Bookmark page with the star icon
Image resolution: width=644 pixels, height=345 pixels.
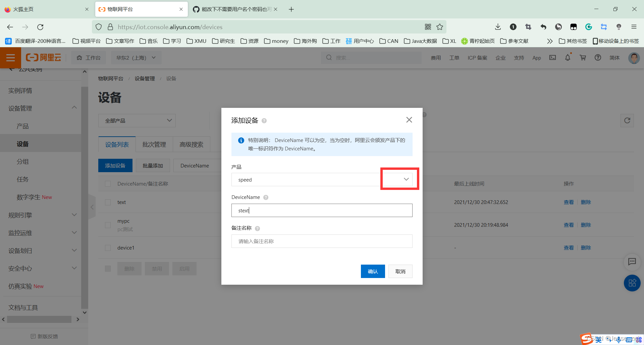[440, 27]
